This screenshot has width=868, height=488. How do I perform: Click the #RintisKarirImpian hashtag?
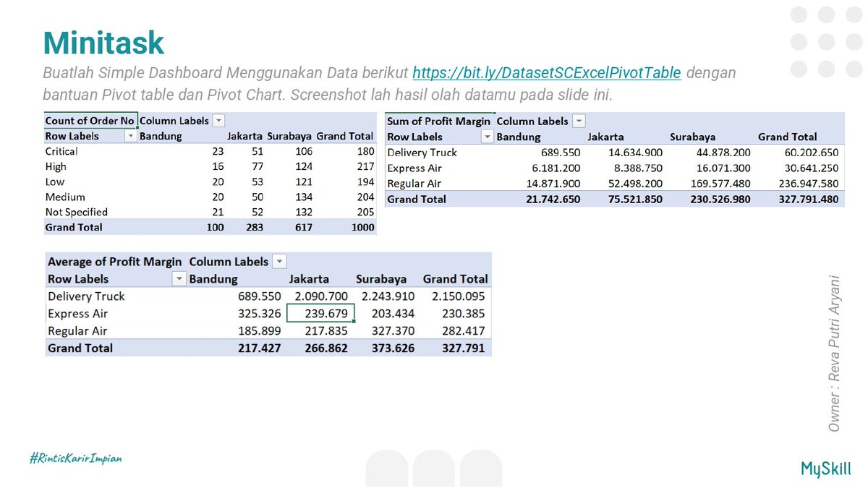(x=75, y=458)
